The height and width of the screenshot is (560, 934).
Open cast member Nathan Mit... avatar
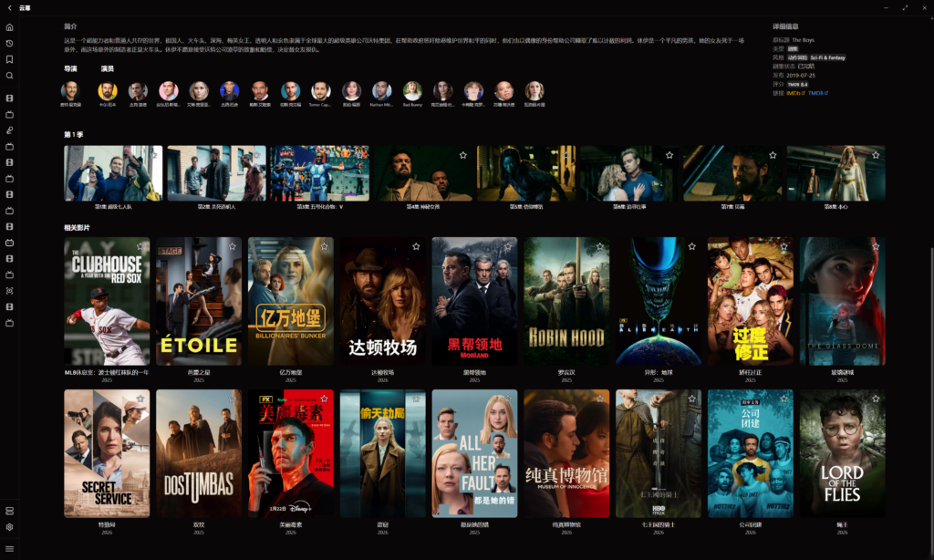(382, 91)
